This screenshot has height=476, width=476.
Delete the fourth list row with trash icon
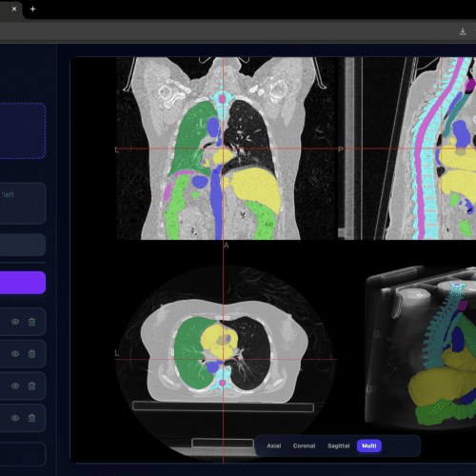click(x=31, y=418)
